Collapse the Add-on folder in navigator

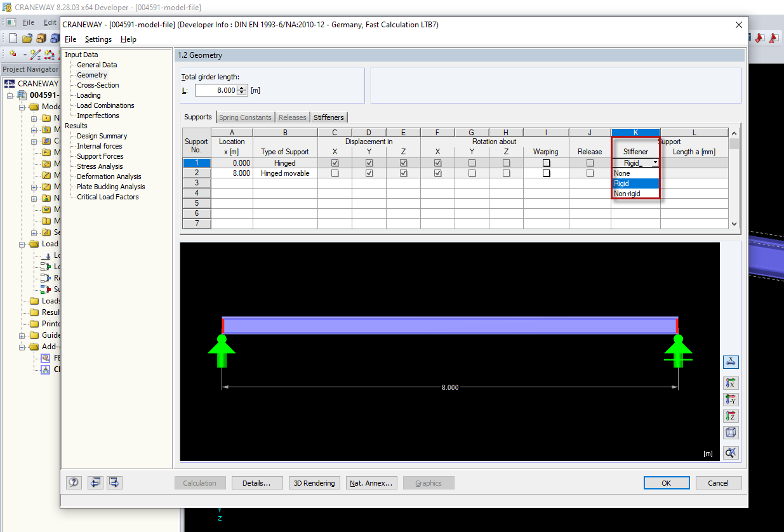[x=22, y=347]
